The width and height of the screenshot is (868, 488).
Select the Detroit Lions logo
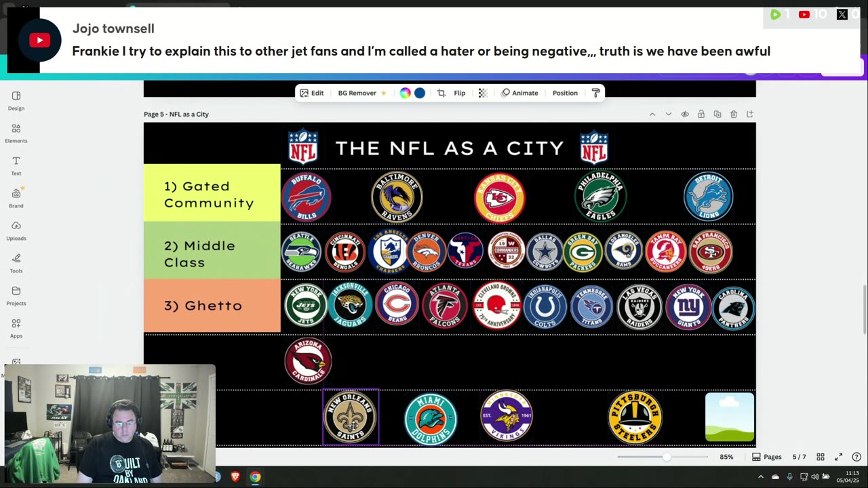[x=708, y=197]
